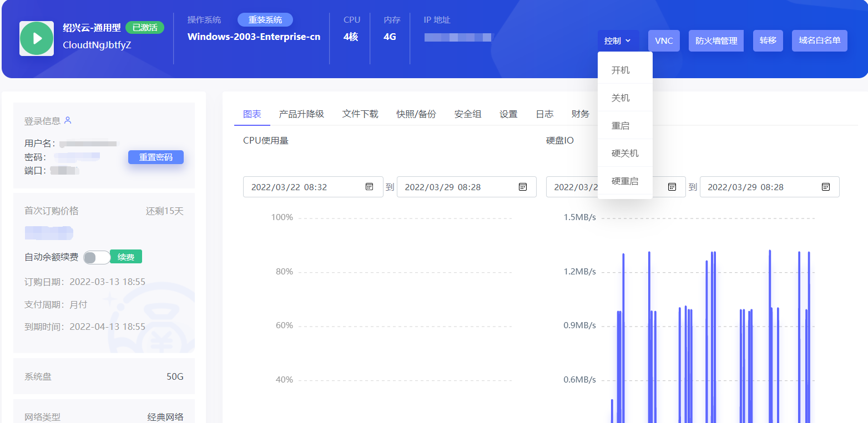Open calendar picker in CPU使用量 start date field
The width and height of the screenshot is (868, 423).
[x=370, y=187]
